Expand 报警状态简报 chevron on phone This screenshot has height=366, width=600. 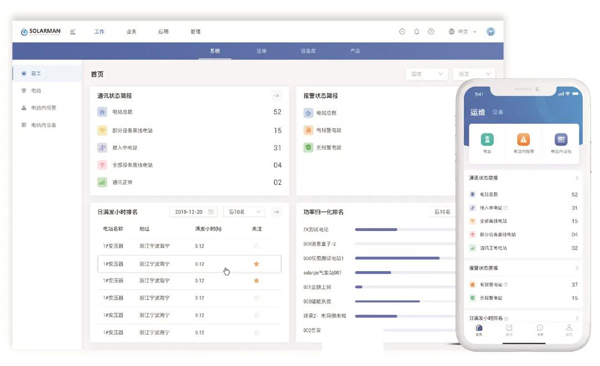pos(577,268)
